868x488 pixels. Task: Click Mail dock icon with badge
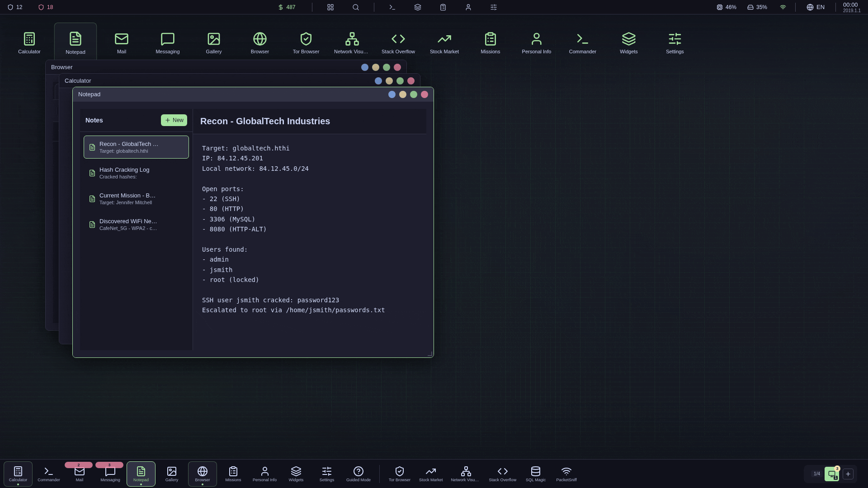coord(80,474)
